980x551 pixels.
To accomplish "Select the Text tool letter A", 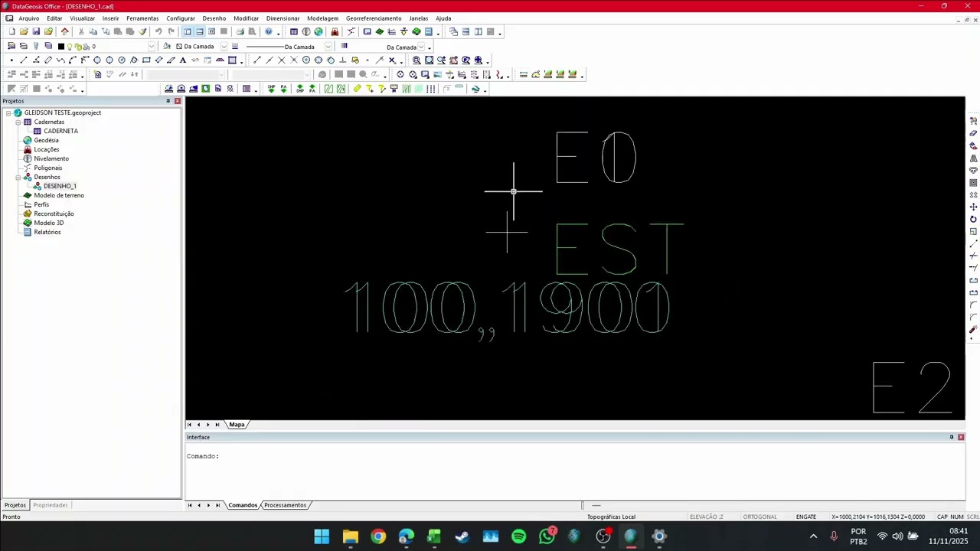I will tap(182, 60).
